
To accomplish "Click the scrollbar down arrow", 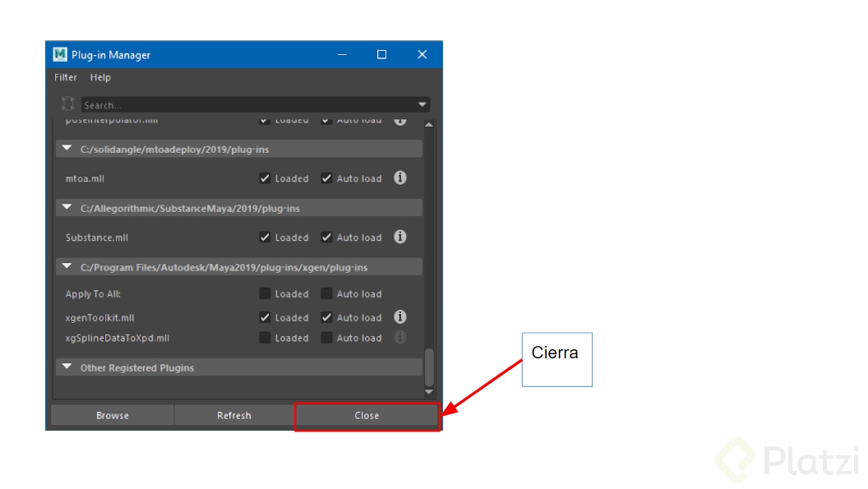I will [429, 391].
